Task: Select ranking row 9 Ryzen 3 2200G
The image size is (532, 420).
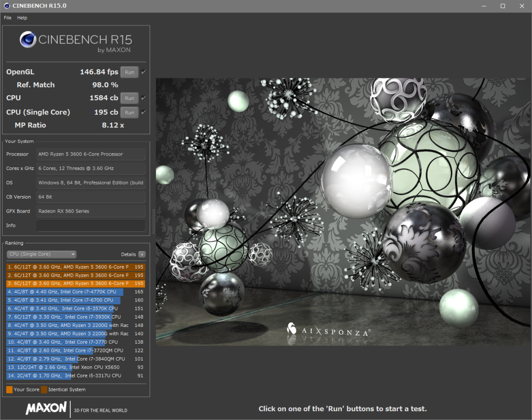Action: coord(76,334)
